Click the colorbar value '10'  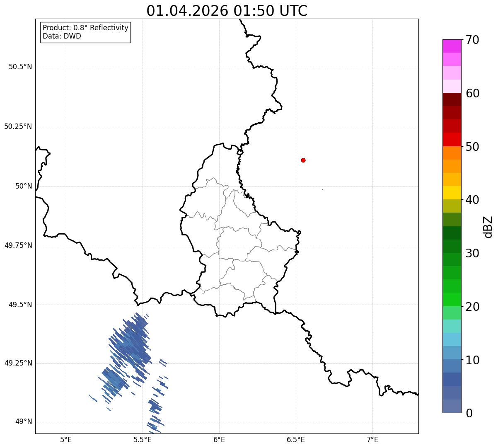tap(472, 360)
